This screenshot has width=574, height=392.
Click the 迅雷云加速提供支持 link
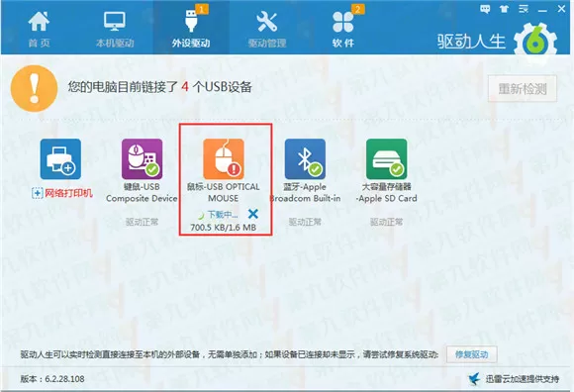coord(523,379)
